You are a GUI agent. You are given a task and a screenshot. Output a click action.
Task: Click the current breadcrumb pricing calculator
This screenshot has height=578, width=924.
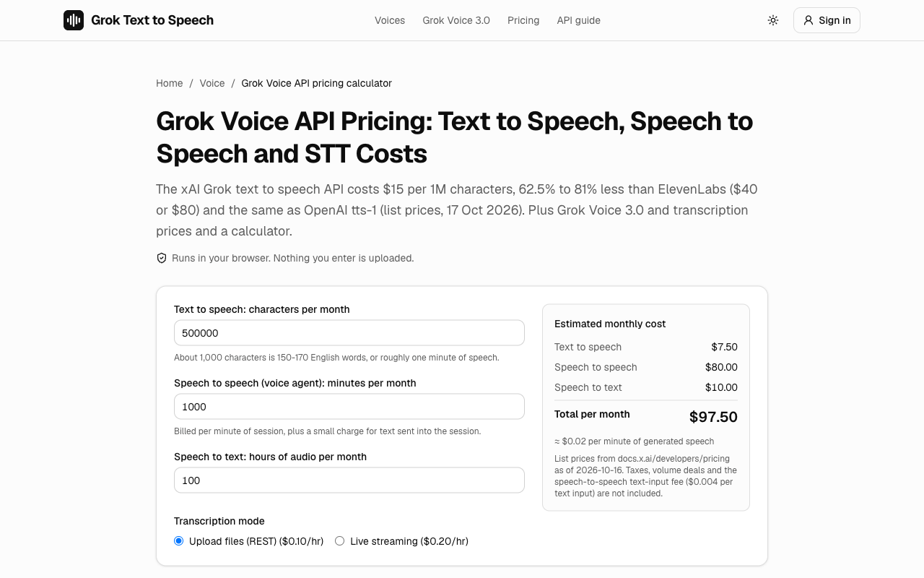coord(316,83)
